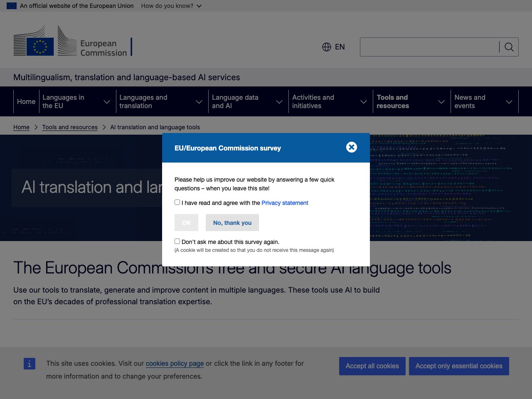Click 'Accept all cookies'
This screenshot has height=399, width=532.
(372, 366)
